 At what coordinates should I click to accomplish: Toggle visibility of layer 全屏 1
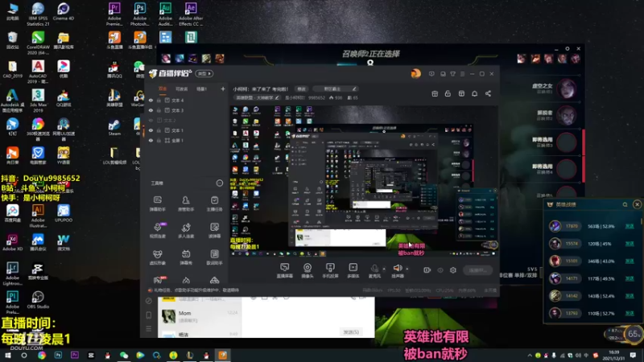click(151, 140)
